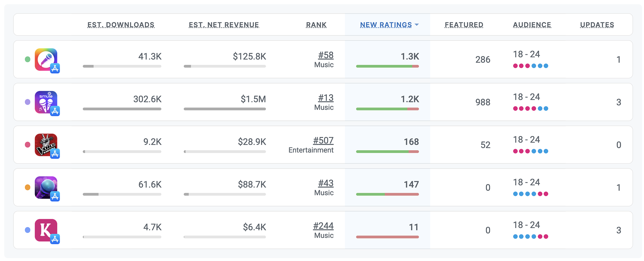Click the green dot beside first app
The image size is (644, 261).
28,59
